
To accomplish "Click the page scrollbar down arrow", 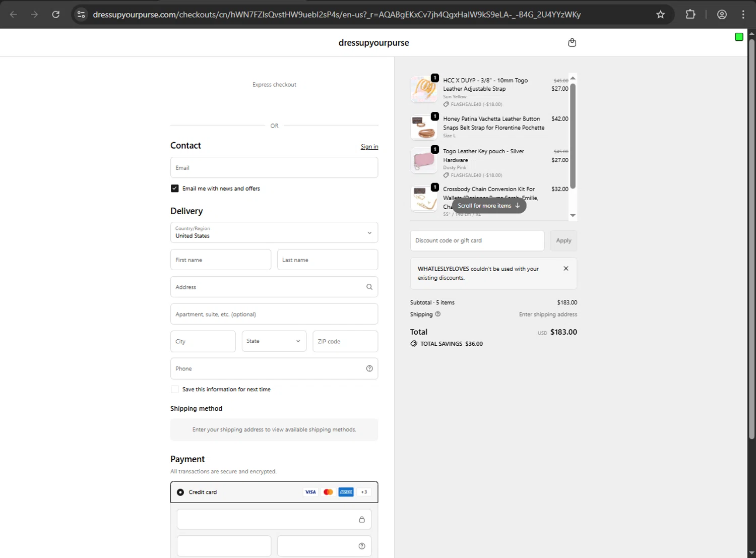I will coord(751,553).
